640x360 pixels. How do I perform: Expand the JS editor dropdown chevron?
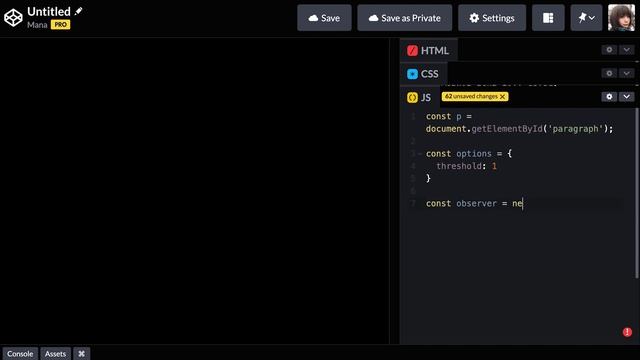pos(626,97)
